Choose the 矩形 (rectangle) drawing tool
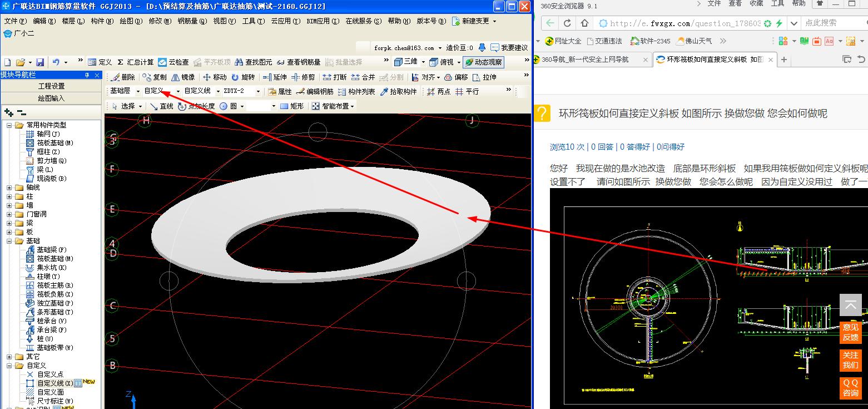This screenshot has width=868, height=409. click(292, 106)
